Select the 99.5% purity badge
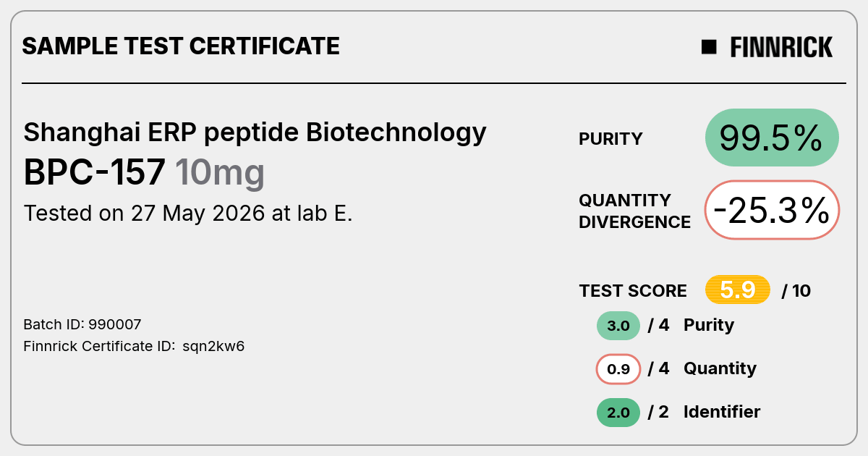This screenshot has height=456, width=868. tap(772, 138)
